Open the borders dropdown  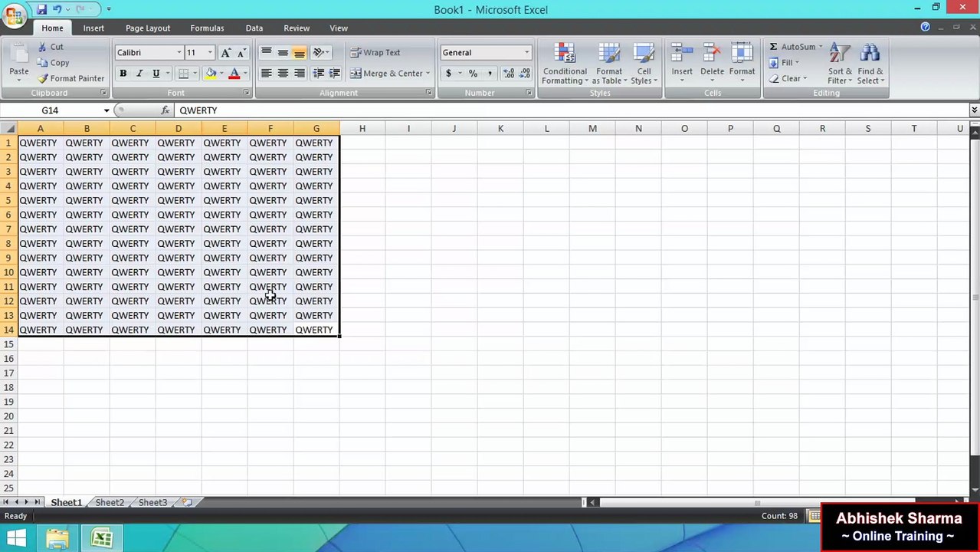tap(195, 74)
